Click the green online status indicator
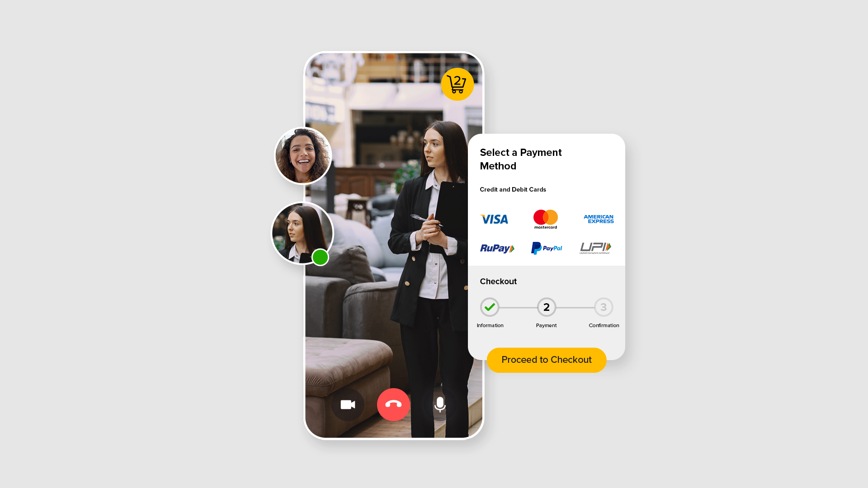 pyautogui.click(x=320, y=258)
